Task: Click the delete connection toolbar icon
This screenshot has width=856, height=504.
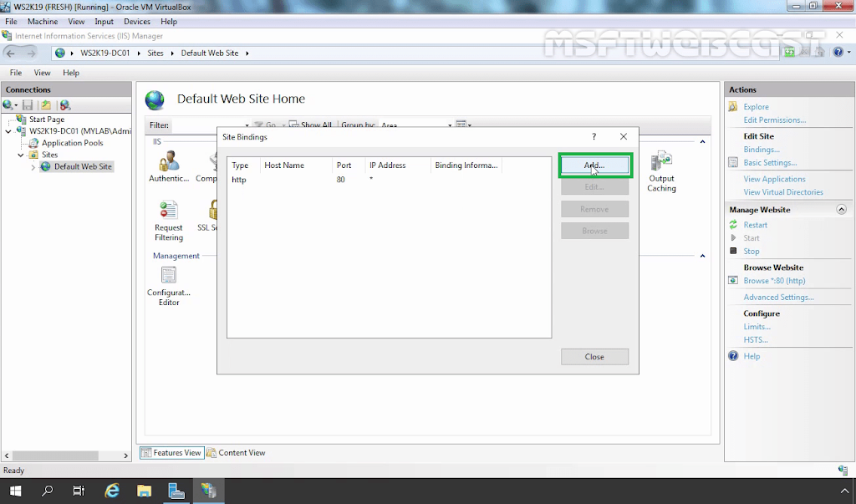Action: (x=65, y=104)
